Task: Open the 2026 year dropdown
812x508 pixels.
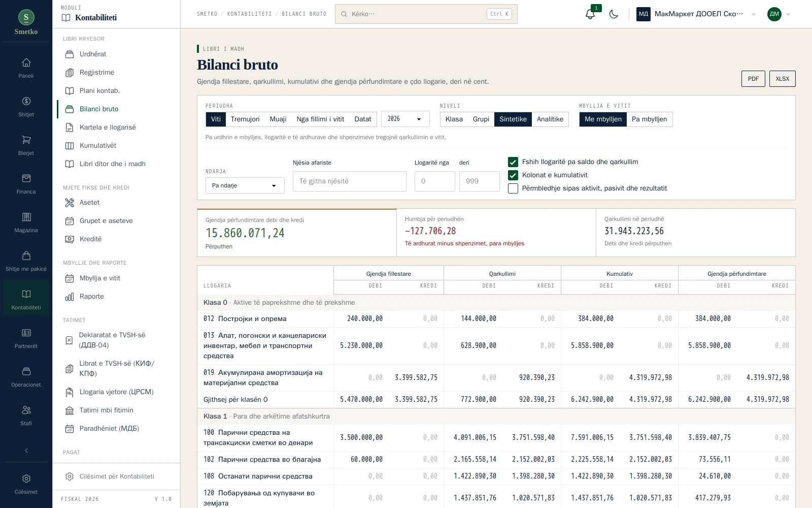Action: [405, 119]
